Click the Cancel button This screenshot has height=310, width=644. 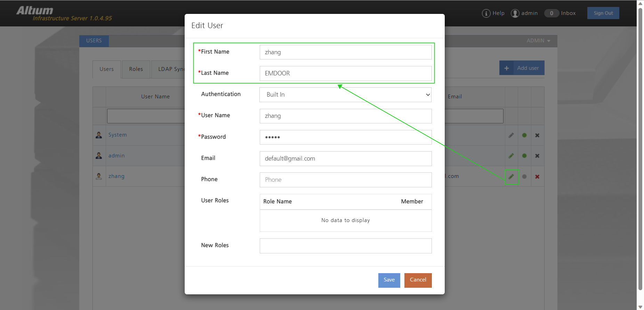[x=418, y=280]
